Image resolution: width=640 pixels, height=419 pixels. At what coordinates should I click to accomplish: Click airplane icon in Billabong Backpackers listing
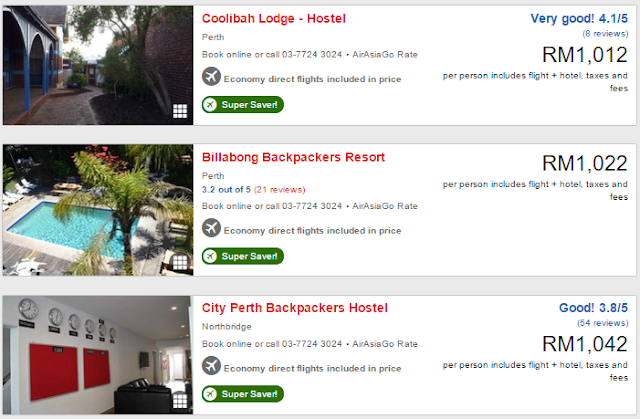click(211, 228)
